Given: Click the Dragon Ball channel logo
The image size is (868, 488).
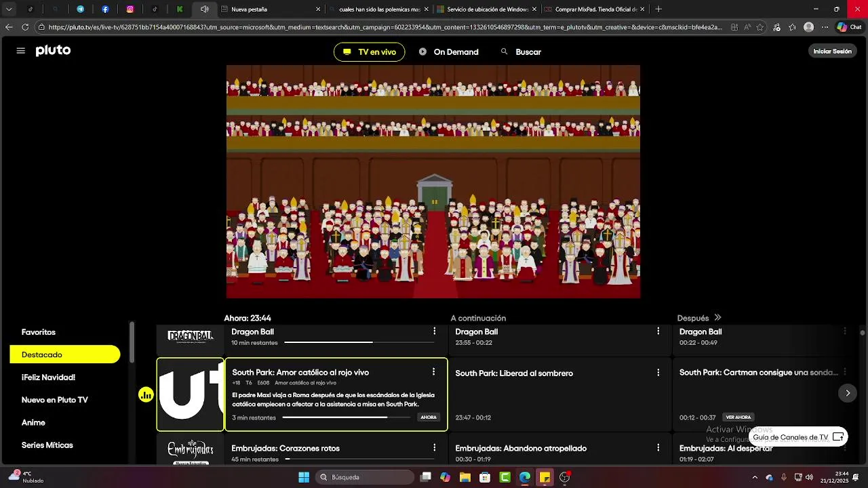Looking at the screenshot, I should coord(191,337).
